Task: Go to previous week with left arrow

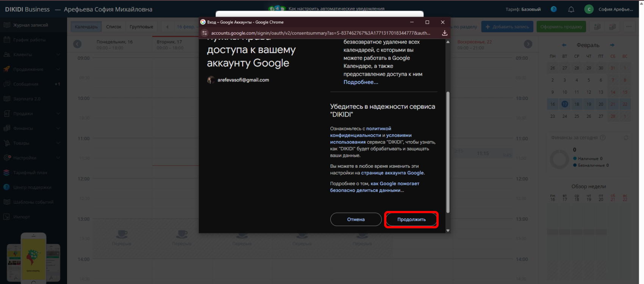Action: (77, 44)
